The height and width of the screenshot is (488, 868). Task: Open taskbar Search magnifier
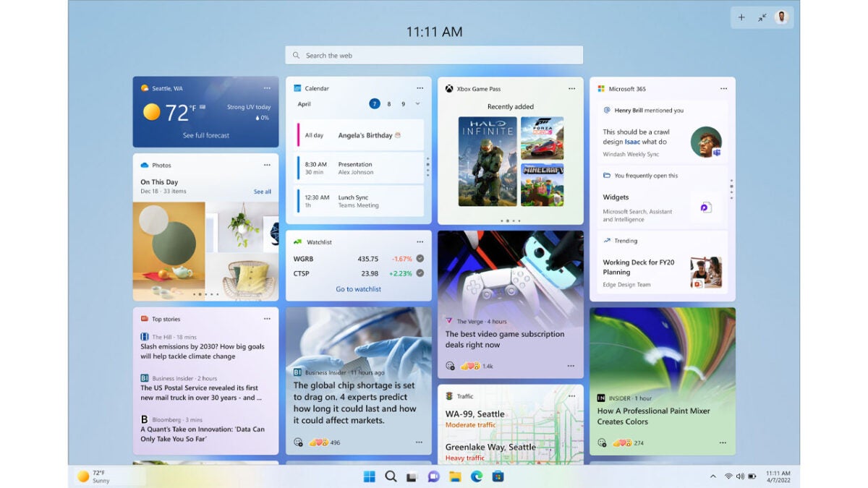click(x=391, y=476)
